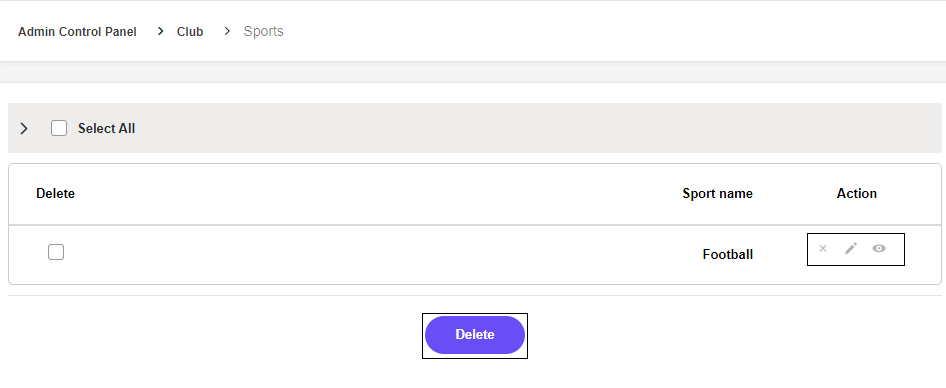The image size is (946, 388).
Task: Sort by the Sport name column header
Action: (717, 194)
